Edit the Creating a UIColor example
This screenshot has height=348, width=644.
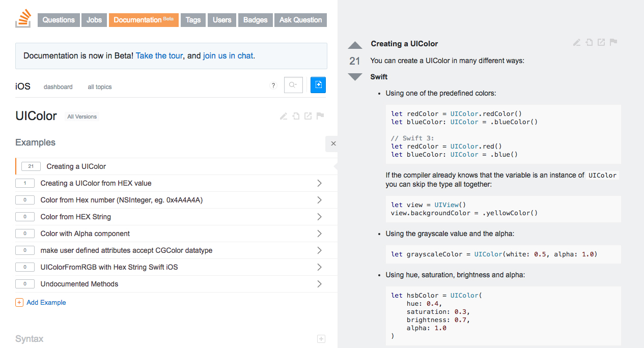[577, 43]
